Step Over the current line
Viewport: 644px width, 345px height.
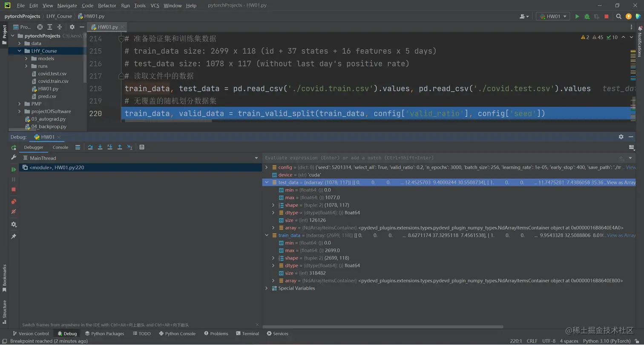pos(90,147)
